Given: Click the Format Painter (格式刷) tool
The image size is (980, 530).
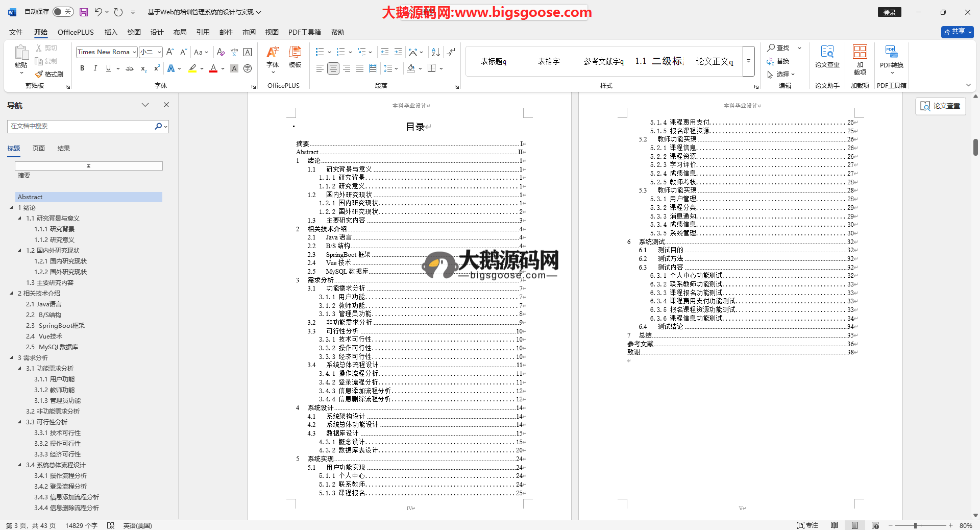Looking at the screenshot, I should coord(50,74).
